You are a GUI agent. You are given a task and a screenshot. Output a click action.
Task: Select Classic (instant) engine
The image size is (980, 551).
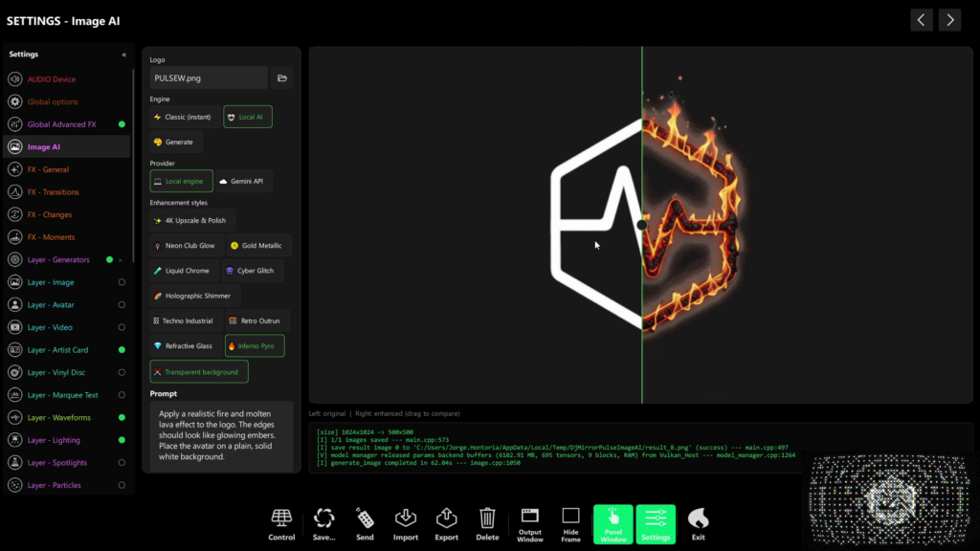point(183,117)
